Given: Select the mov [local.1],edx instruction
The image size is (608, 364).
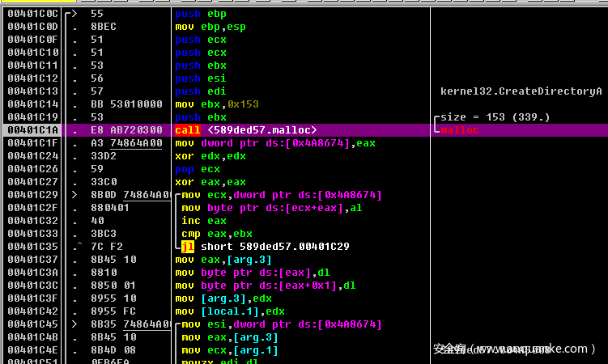Looking at the screenshot, I should 230,311.
